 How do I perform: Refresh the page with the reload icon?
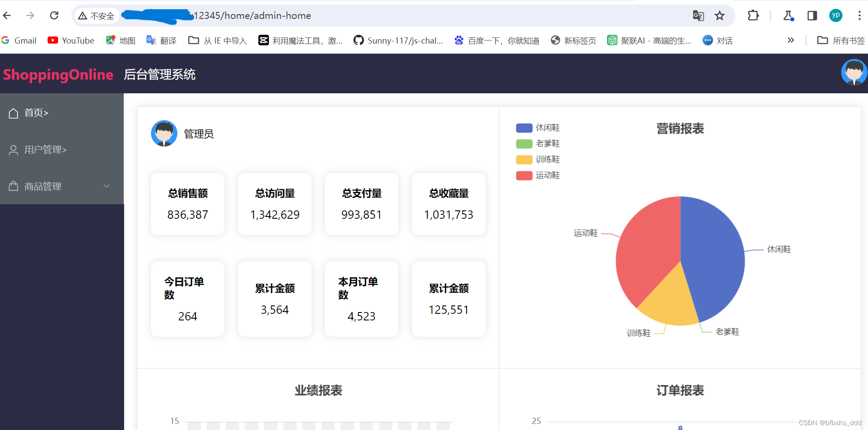pos(54,15)
